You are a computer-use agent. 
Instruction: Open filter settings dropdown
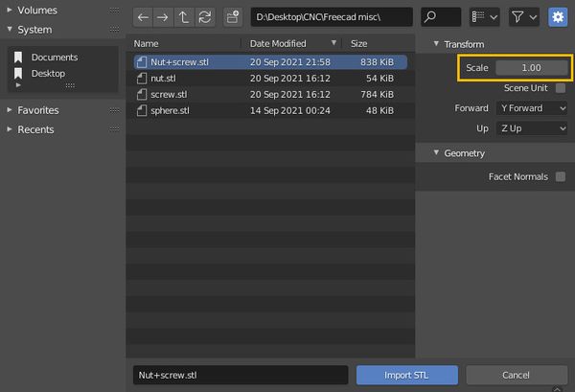click(x=524, y=17)
